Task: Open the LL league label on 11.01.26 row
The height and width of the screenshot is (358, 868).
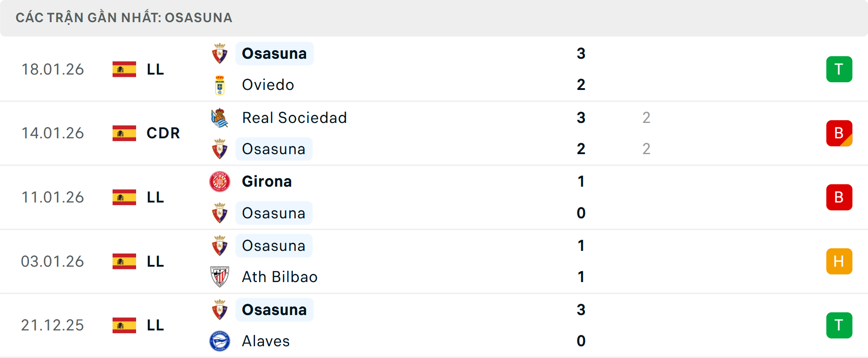Action: coord(155,197)
